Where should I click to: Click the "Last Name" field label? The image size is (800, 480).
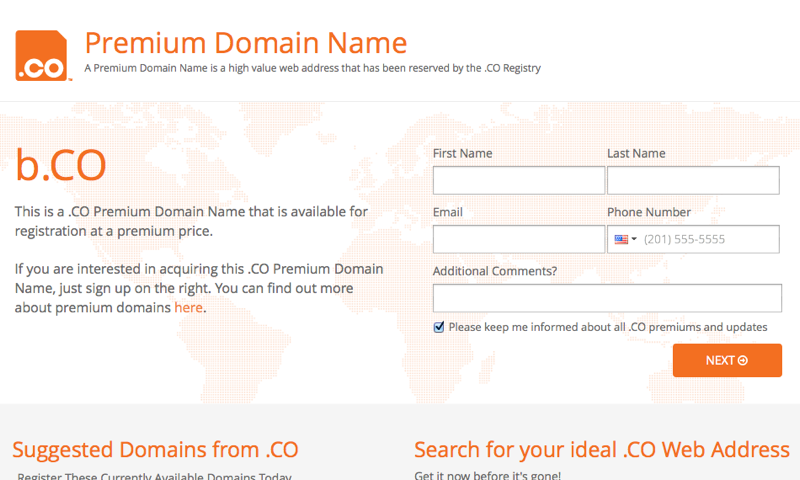coord(636,154)
